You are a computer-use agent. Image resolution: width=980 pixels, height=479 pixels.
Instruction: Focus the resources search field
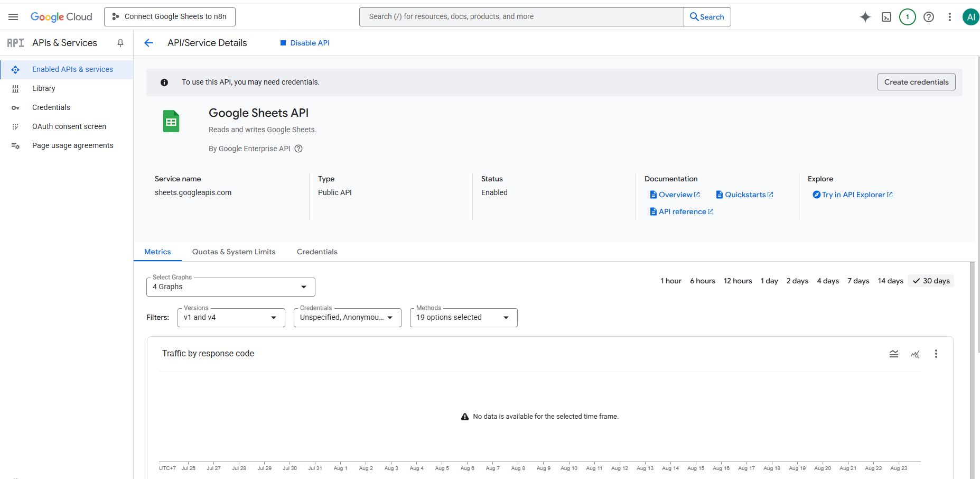521,17
